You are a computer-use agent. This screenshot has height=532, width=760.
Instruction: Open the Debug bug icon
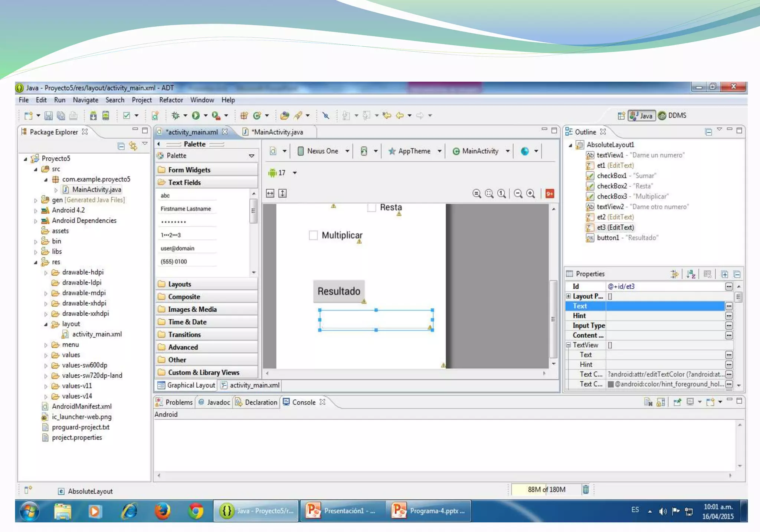click(x=176, y=116)
